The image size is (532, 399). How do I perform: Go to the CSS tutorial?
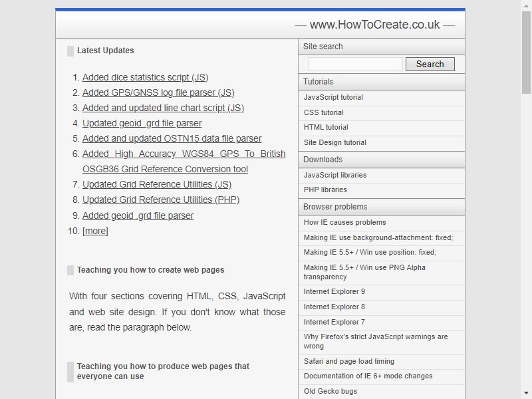coord(382,112)
